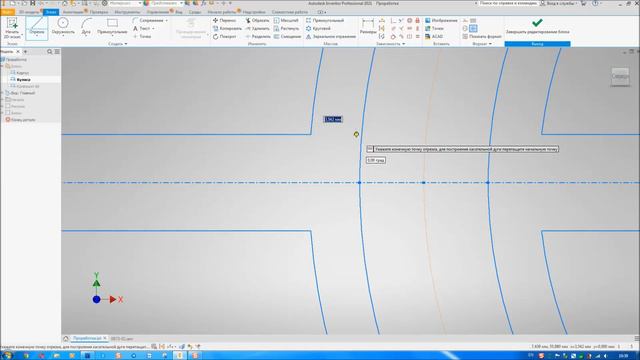Click the help search field in title bar

coord(508,3)
